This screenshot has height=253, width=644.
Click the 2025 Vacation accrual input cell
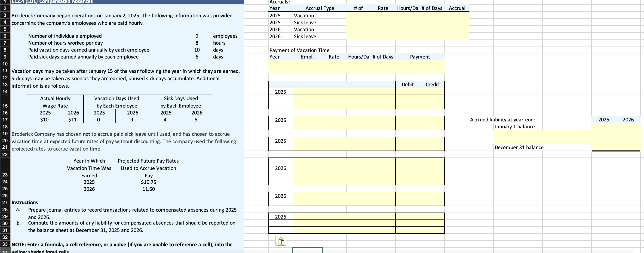(457, 15)
